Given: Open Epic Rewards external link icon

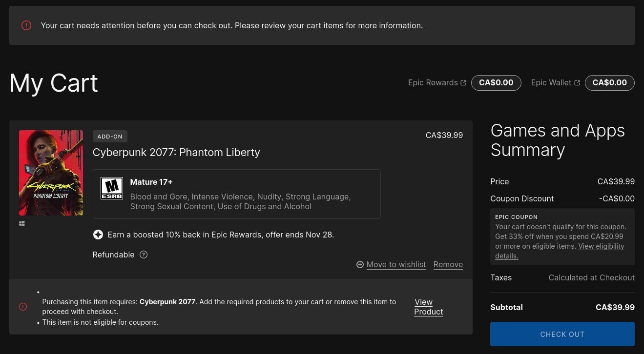Looking at the screenshot, I should point(463,83).
